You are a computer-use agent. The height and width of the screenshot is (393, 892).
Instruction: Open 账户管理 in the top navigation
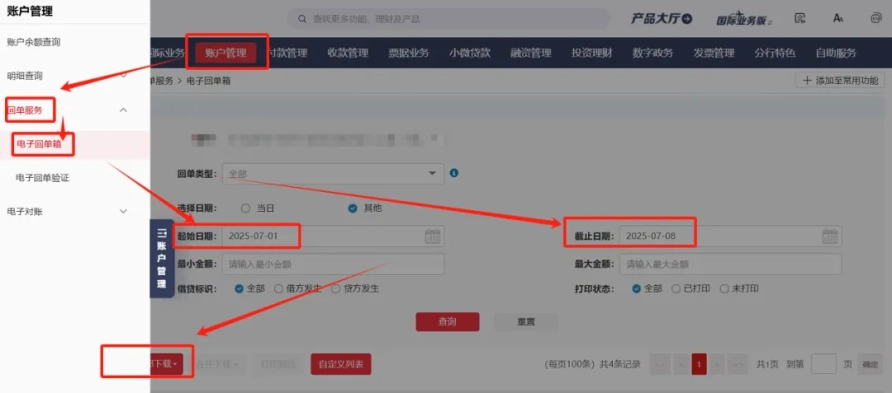pos(226,53)
